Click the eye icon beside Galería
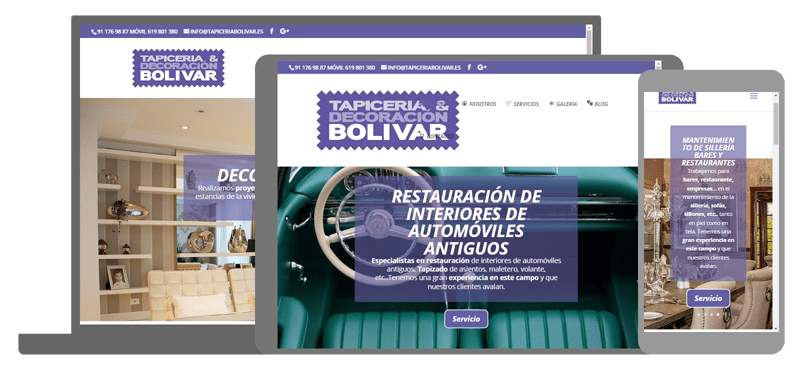 [552, 104]
